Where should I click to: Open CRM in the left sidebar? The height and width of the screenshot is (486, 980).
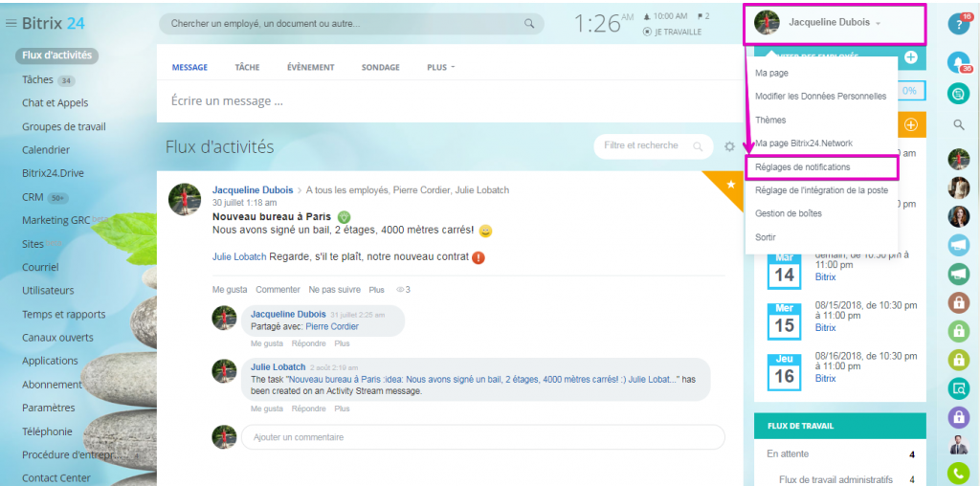tap(33, 197)
